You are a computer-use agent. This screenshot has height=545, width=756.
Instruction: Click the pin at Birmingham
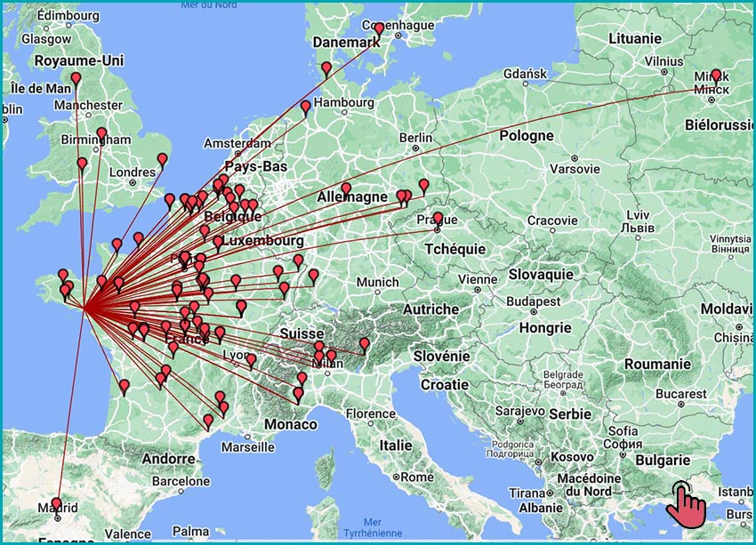pyautogui.click(x=101, y=135)
